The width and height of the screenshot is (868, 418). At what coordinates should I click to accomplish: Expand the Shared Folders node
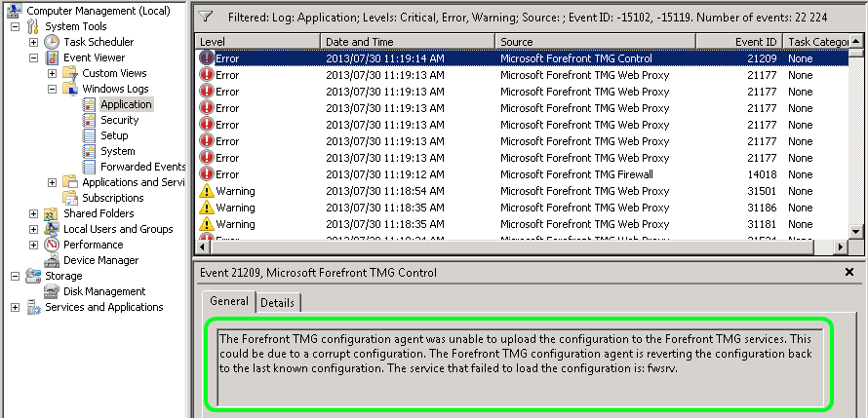(x=34, y=213)
